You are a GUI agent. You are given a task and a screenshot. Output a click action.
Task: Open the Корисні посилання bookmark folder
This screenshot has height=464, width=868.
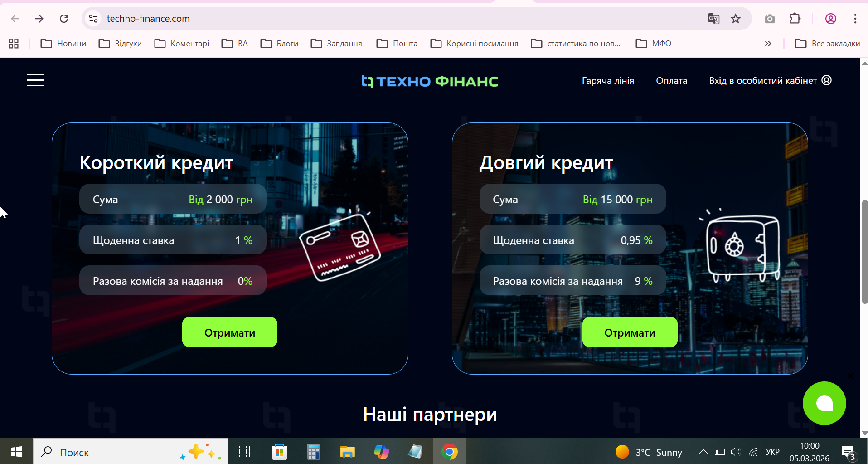click(475, 44)
